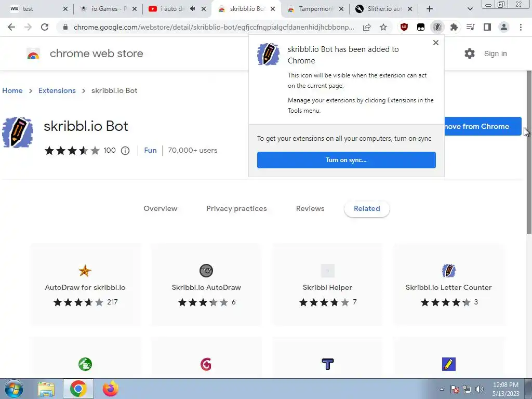Click the Turn on sync button
The height and width of the screenshot is (399, 532).
pyautogui.click(x=347, y=160)
